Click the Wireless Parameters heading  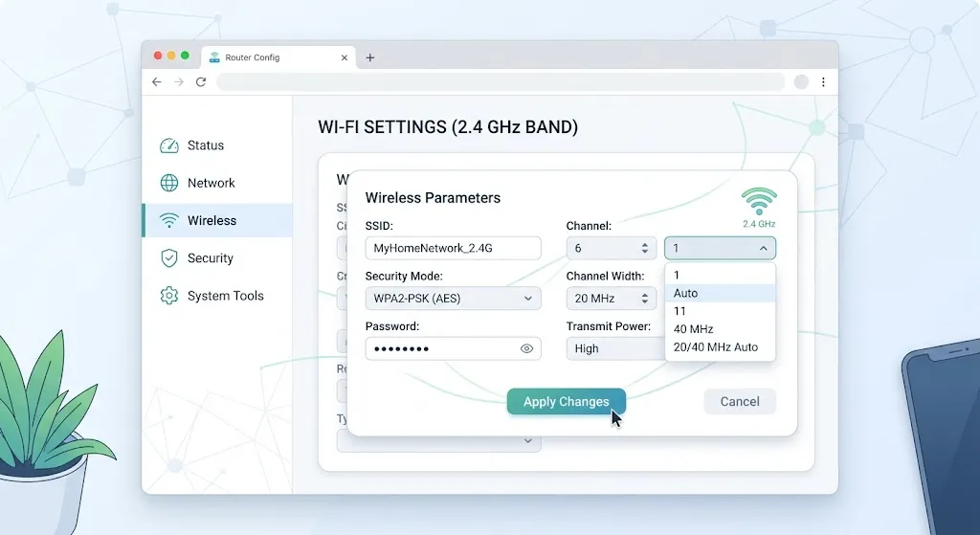coord(433,198)
